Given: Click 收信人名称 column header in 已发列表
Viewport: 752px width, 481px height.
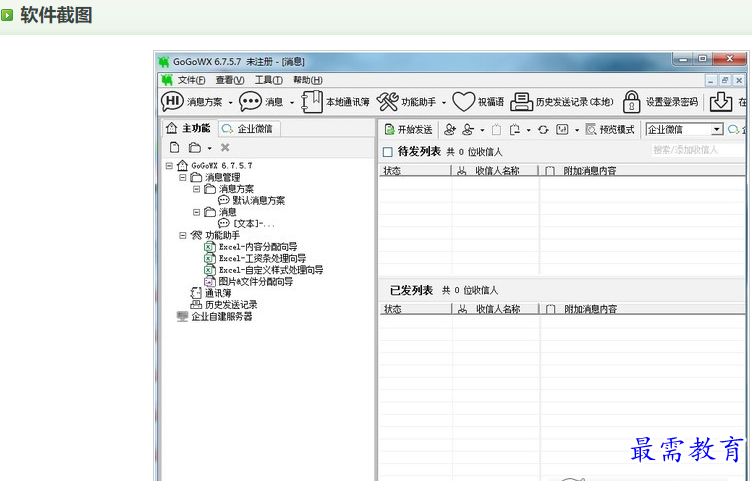Looking at the screenshot, I should [x=496, y=309].
